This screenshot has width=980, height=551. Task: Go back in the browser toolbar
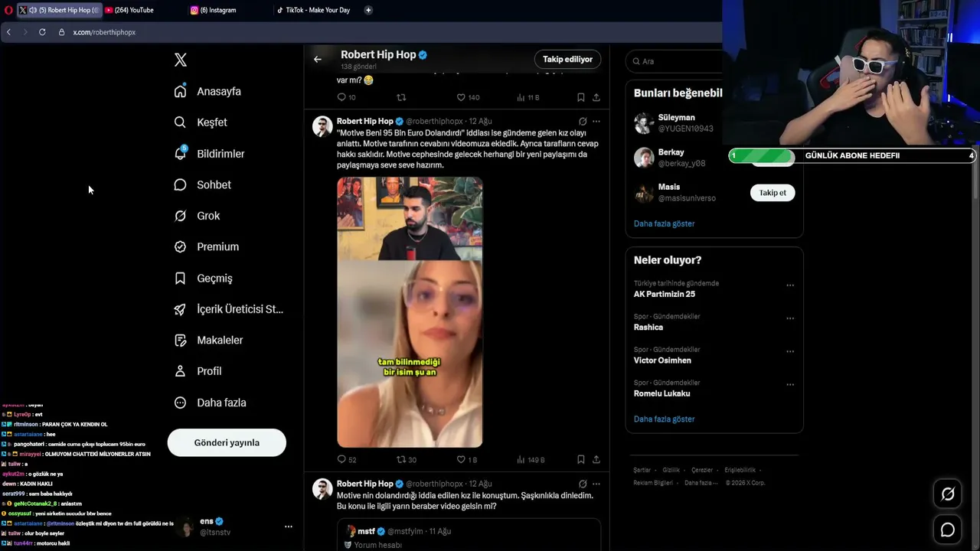tap(8, 32)
